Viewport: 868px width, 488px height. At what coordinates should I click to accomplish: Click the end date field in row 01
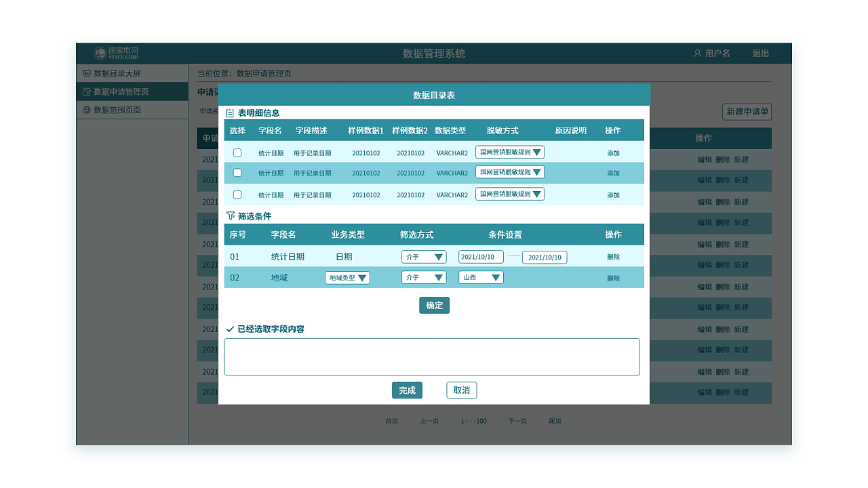tap(545, 258)
